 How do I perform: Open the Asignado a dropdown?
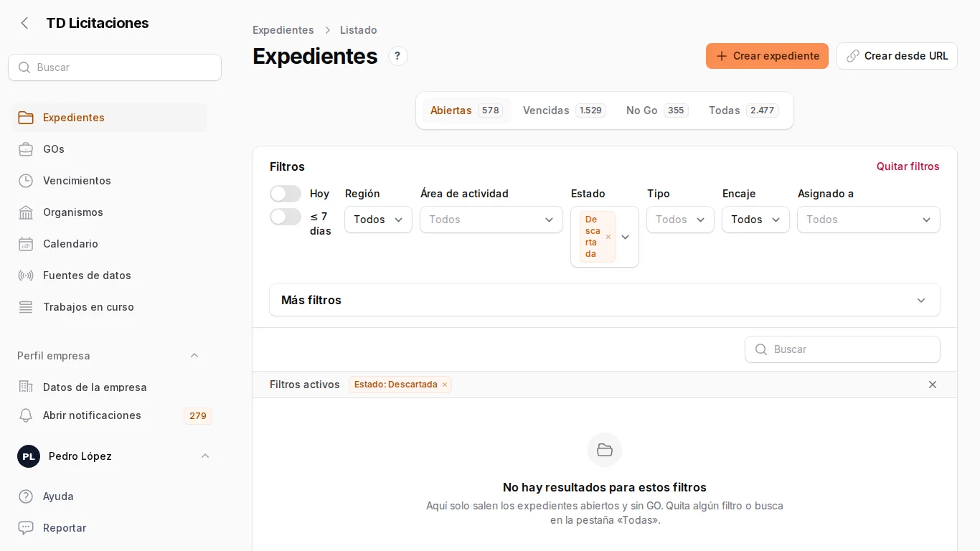click(869, 220)
